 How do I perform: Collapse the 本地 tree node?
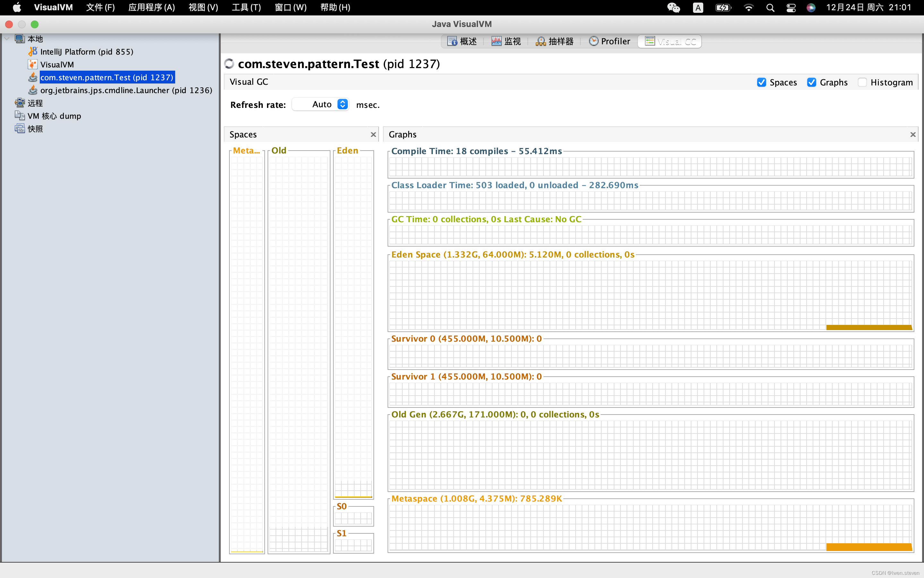[7, 39]
